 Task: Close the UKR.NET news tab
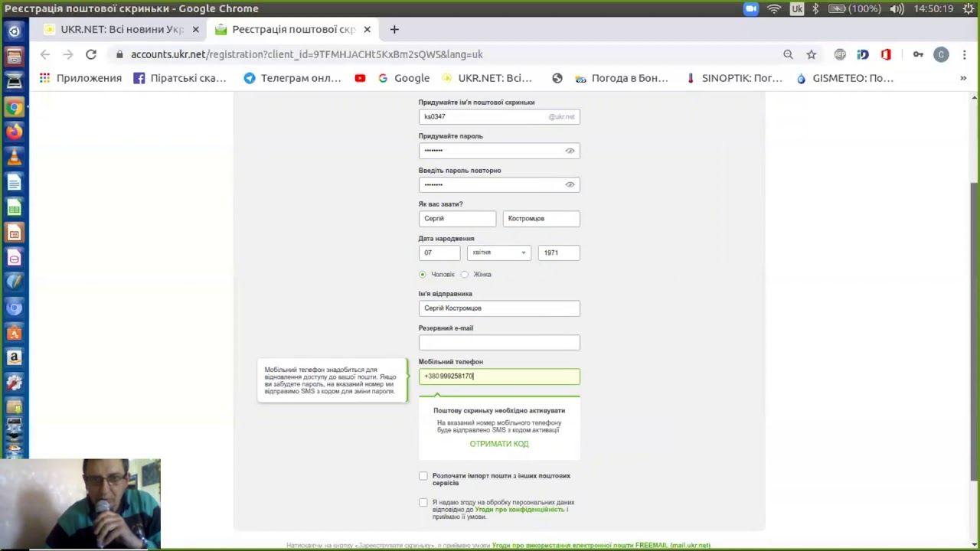pyautogui.click(x=195, y=29)
